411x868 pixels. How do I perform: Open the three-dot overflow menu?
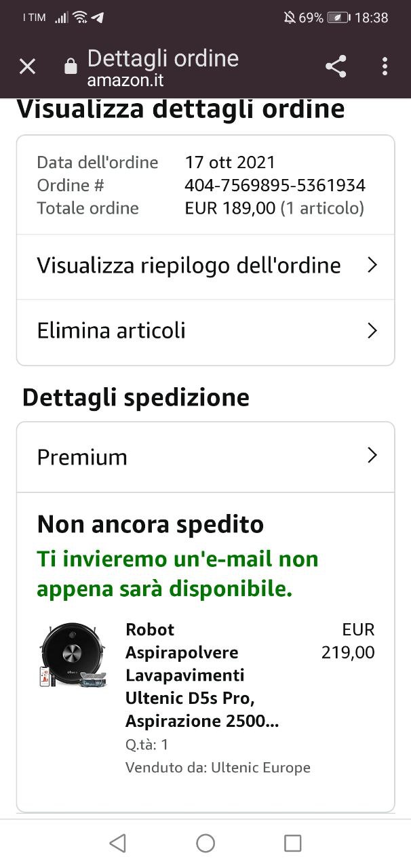click(x=385, y=66)
